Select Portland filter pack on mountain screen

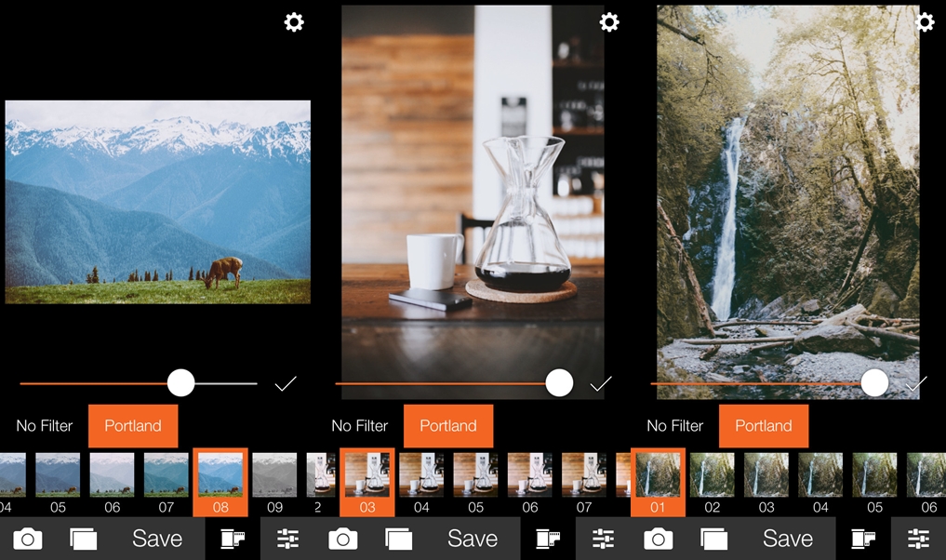point(133,426)
